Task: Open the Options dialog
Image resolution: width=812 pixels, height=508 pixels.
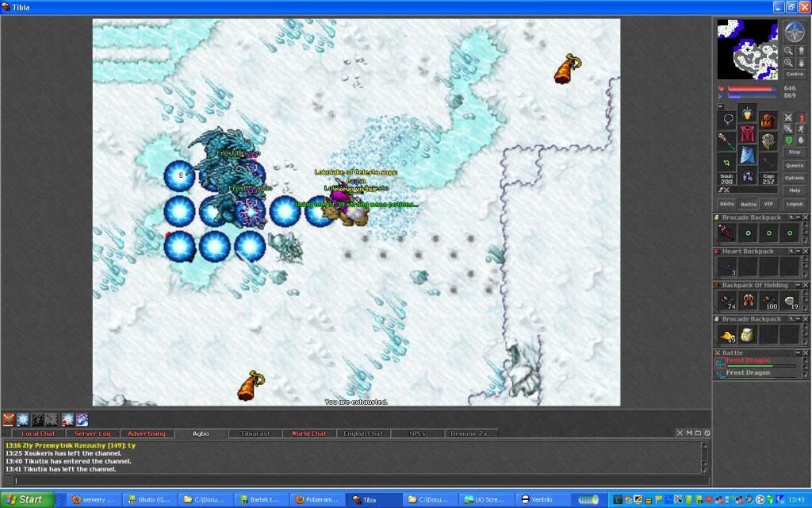Action: pyautogui.click(x=795, y=178)
